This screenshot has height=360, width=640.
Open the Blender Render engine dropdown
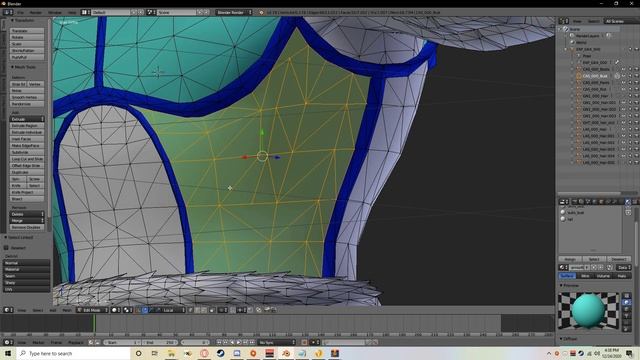234,13
